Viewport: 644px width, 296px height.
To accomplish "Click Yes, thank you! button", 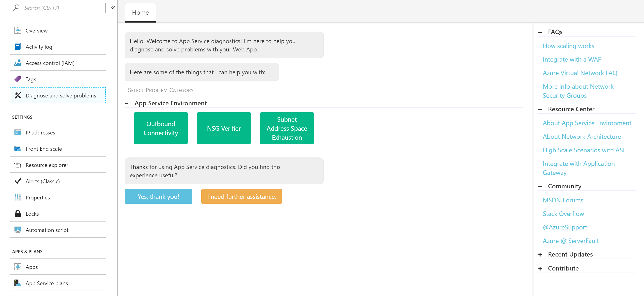I will (x=158, y=197).
